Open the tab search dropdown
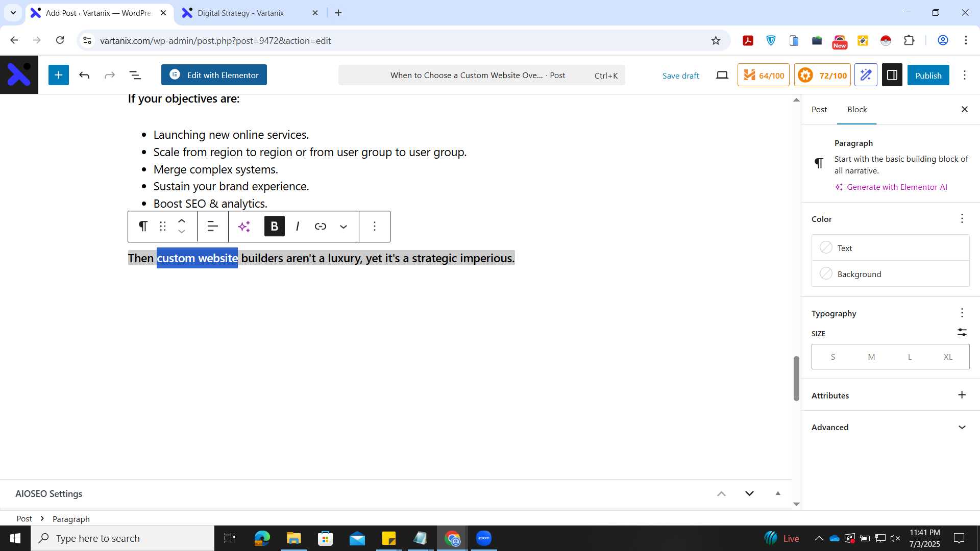This screenshot has width=980, height=551. point(13,13)
